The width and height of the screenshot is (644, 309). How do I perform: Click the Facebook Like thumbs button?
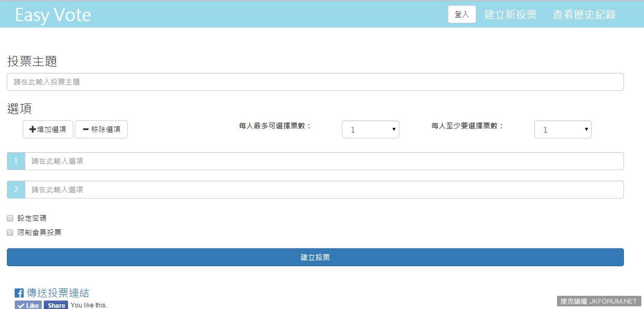(28, 305)
